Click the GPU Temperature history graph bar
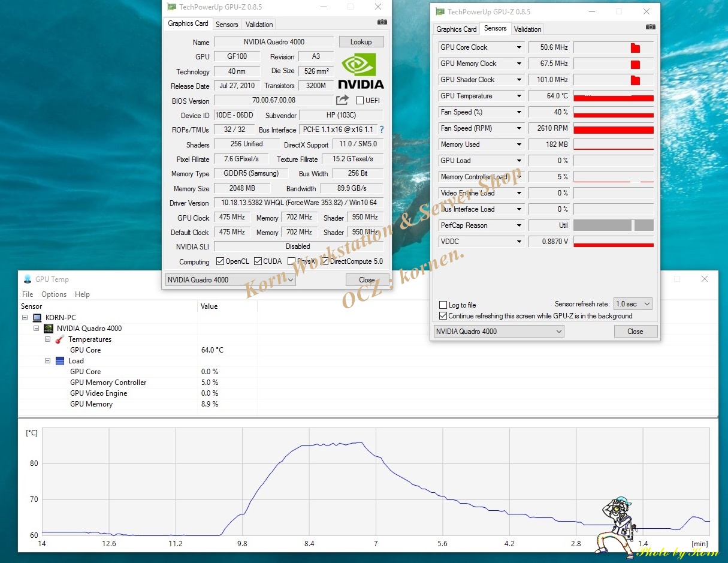728x563 pixels. [614, 96]
